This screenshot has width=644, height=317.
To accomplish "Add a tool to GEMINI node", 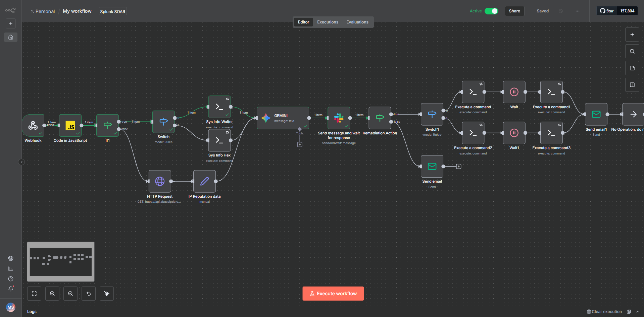I will [x=300, y=144].
